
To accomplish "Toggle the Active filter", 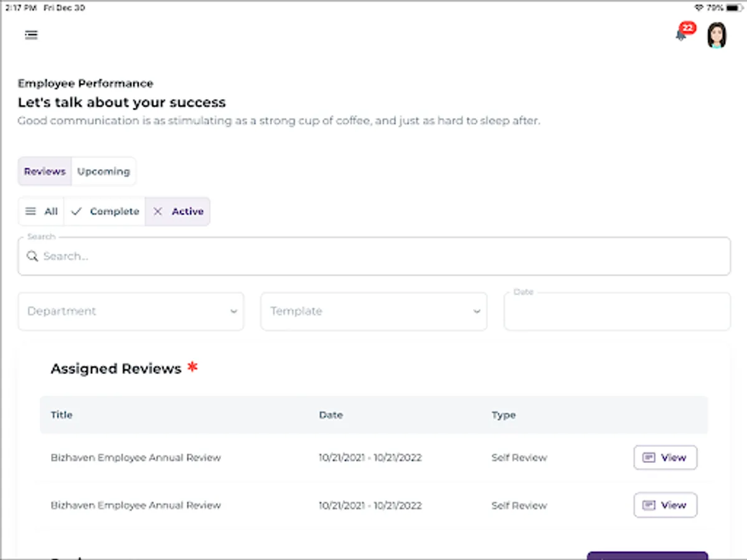I will coord(178,212).
